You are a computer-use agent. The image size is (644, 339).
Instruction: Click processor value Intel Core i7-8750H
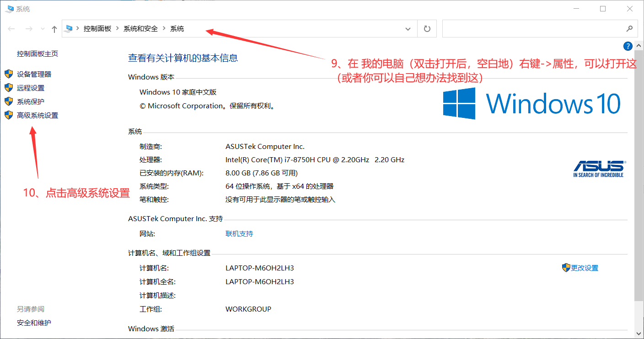(x=315, y=159)
